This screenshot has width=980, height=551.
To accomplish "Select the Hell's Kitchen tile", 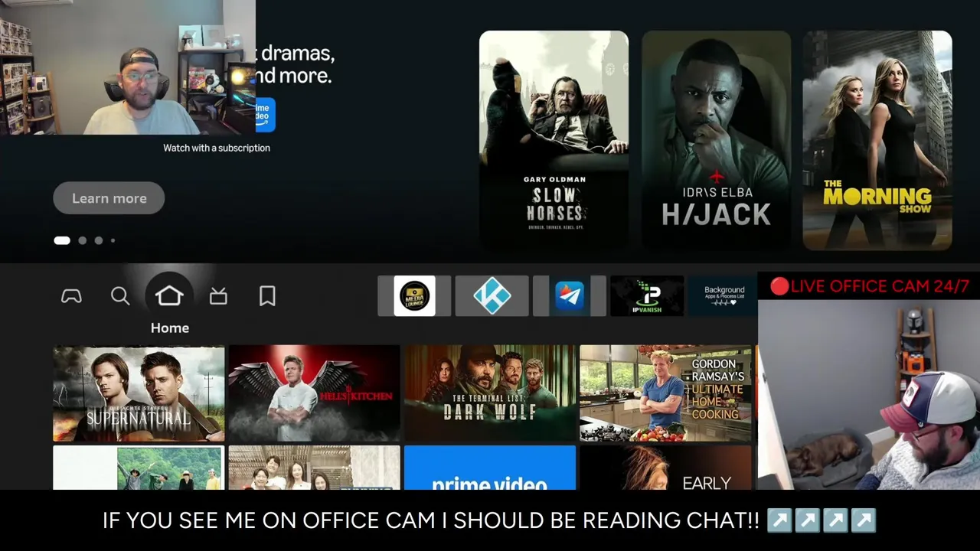I will (x=314, y=393).
